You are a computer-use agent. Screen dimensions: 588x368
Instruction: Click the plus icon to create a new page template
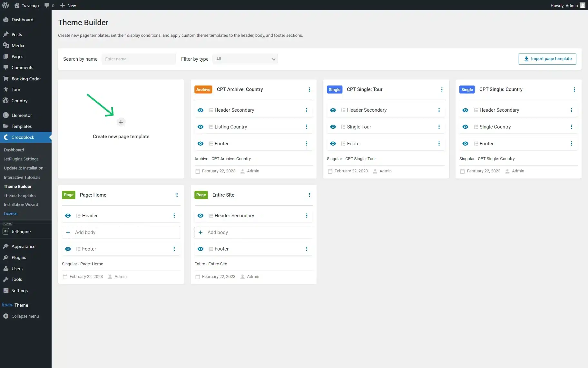121,122
